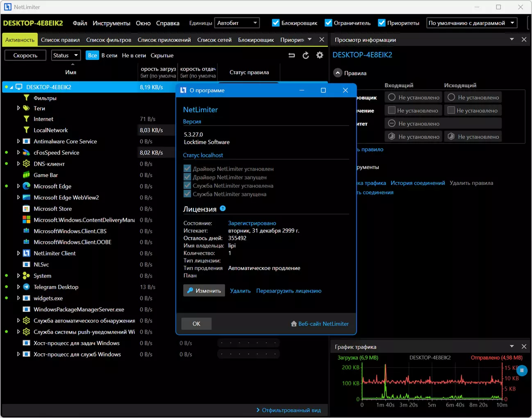Click the Удалить license link
Viewport: 532px width, 418px height.
240,291
